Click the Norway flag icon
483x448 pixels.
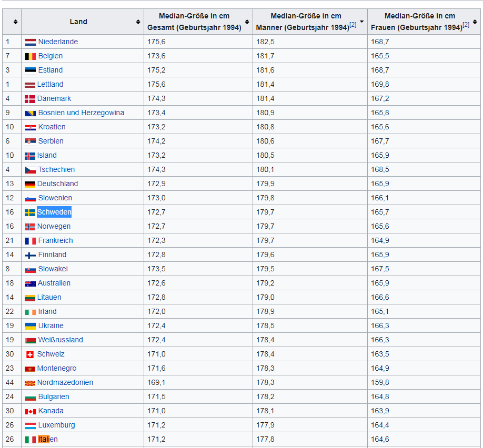click(30, 227)
